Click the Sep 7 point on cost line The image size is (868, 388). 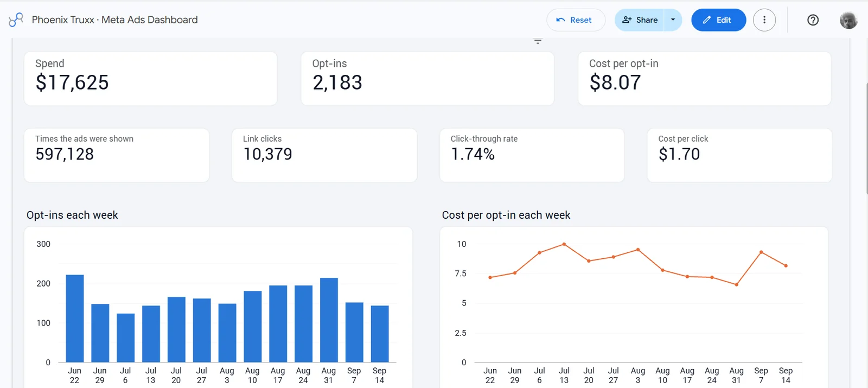point(761,252)
